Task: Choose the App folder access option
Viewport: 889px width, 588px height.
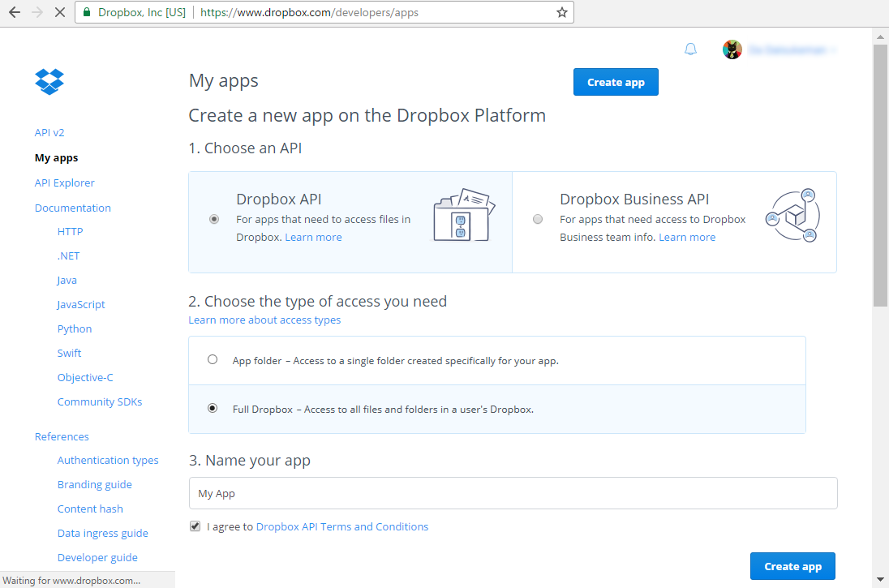Action: point(213,359)
